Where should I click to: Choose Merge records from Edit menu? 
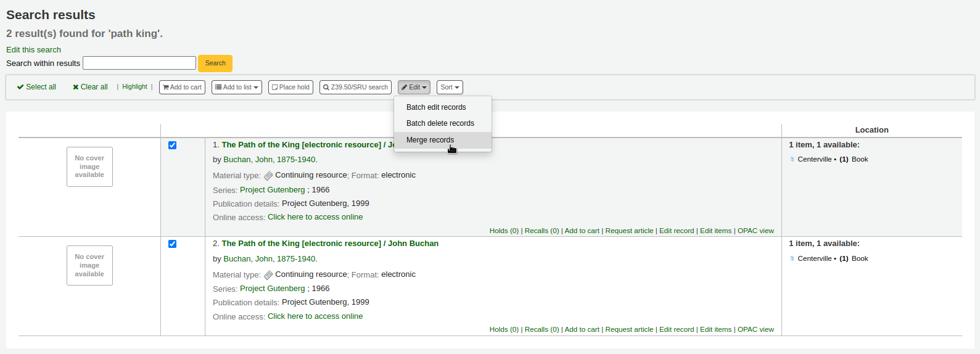point(430,140)
